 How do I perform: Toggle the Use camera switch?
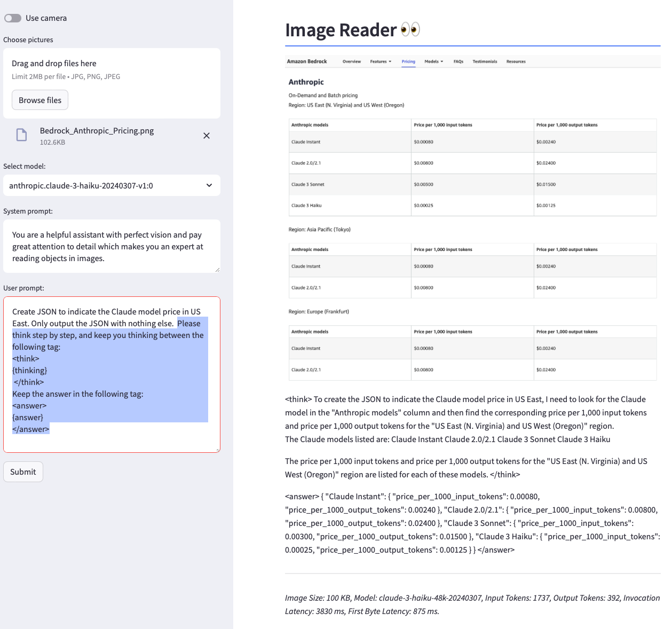(13, 18)
